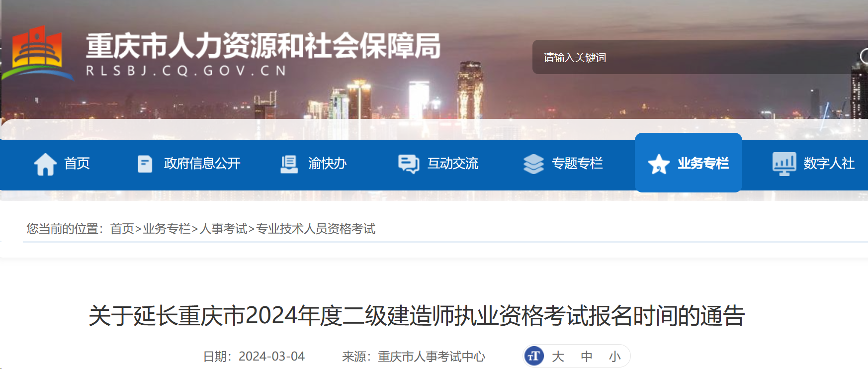Click 首页 in the breadcrumb path

click(122, 229)
